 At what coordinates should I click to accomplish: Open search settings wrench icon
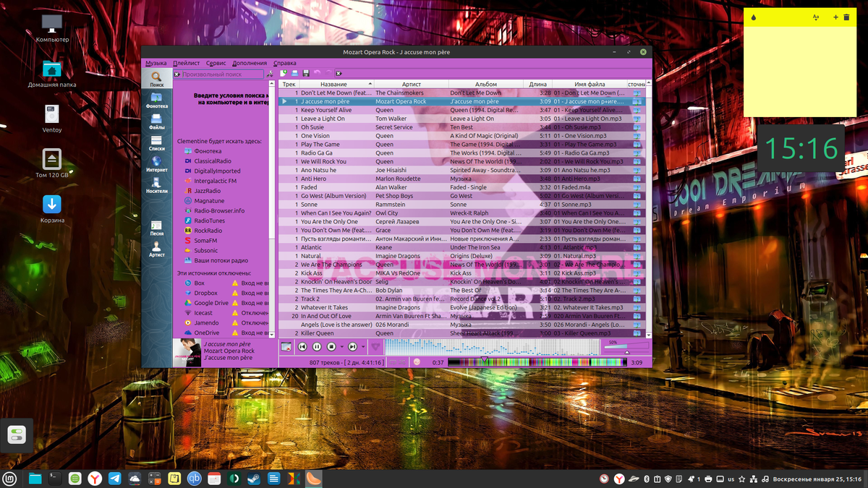point(270,74)
